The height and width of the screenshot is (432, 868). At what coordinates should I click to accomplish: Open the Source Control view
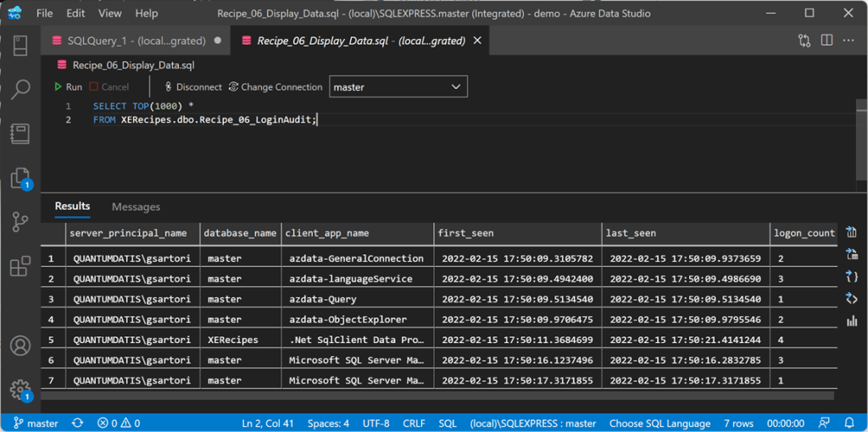(20, 222)
